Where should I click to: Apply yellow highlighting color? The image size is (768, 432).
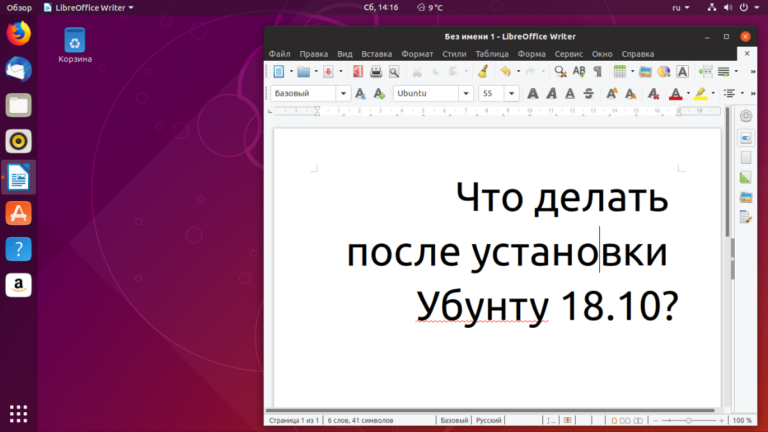coord(700,93)
